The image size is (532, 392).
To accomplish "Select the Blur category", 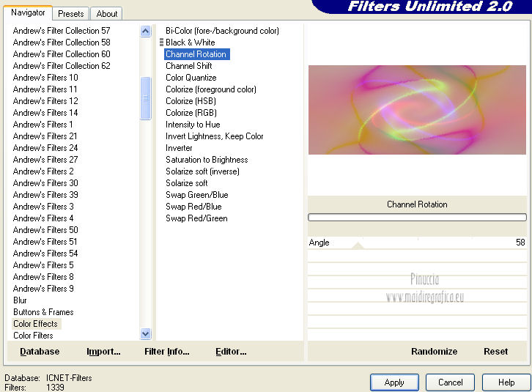I will pos(20,300).
